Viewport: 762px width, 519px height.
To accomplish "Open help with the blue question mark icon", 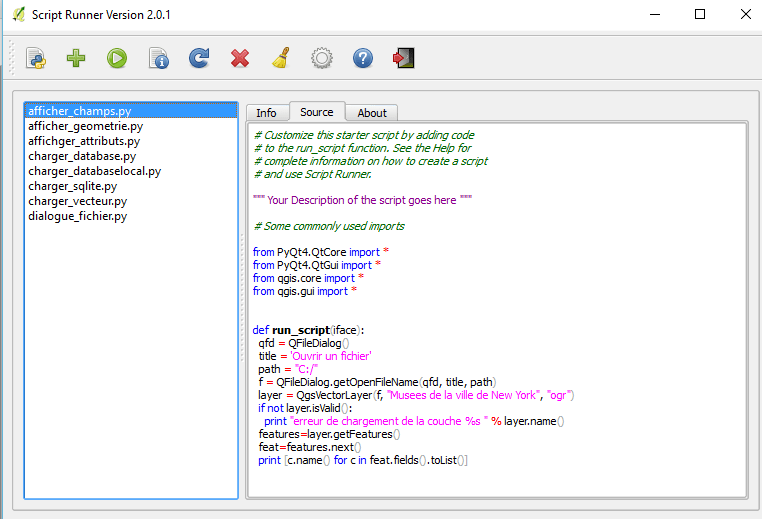I will [x=363, y=58].
